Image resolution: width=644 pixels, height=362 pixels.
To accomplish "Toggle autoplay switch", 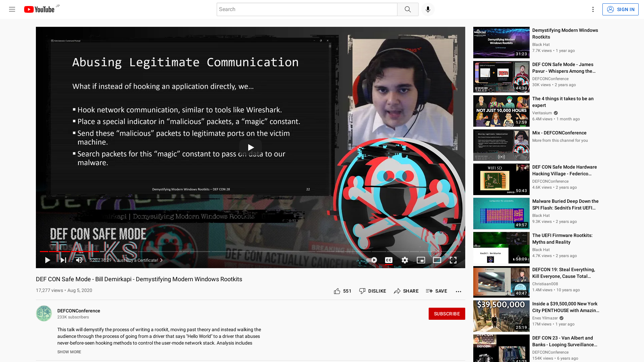I will click(372, 260).
